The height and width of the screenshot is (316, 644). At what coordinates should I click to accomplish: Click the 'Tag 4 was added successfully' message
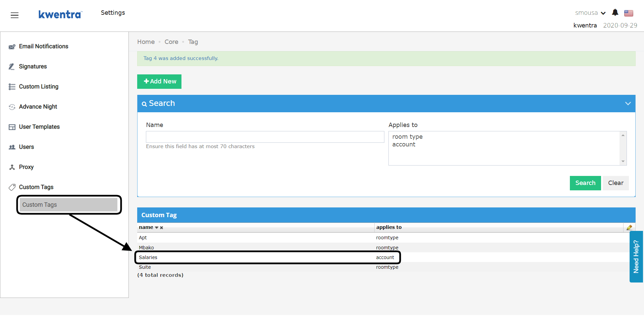coord(181,58)
